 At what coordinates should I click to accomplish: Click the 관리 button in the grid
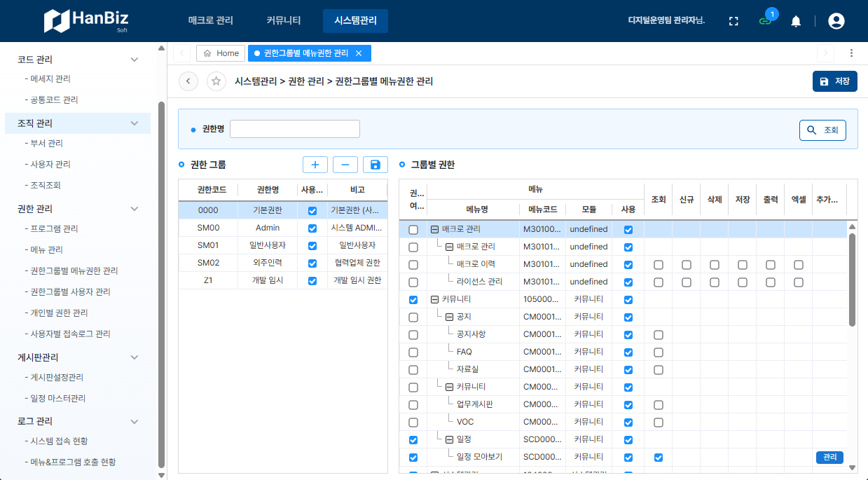[x=829, y=457]
